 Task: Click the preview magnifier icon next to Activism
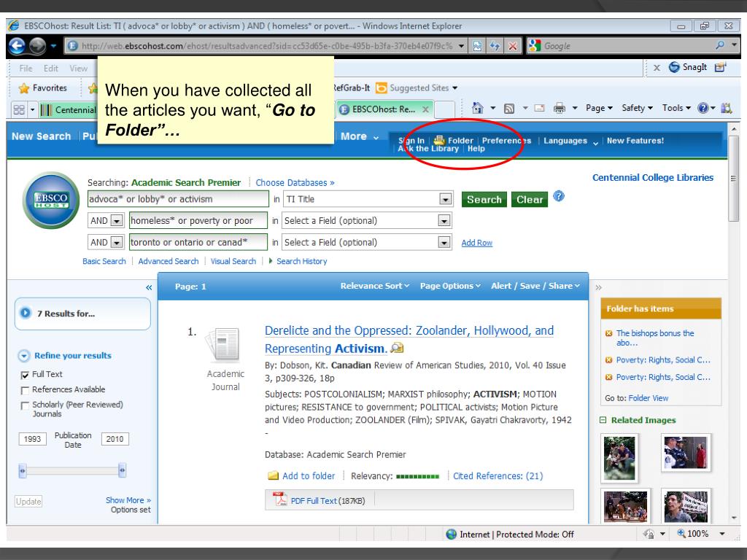(397, 348)
